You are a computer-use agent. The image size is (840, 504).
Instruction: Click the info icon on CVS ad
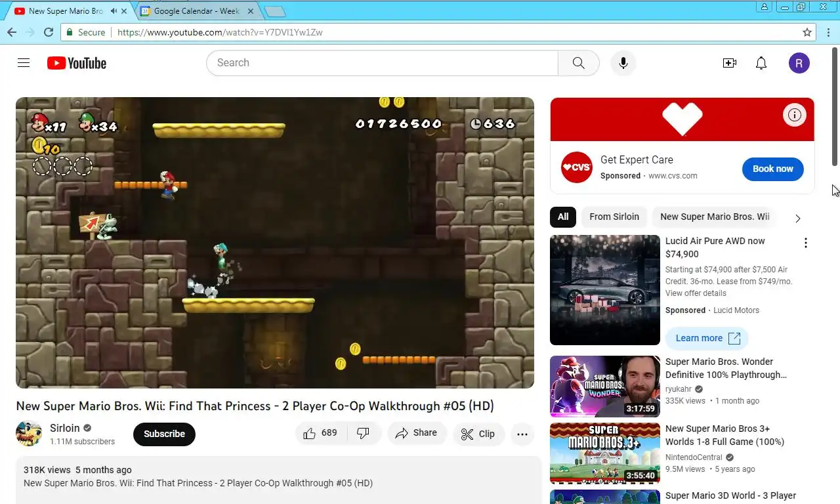click(x=795, y=115)
